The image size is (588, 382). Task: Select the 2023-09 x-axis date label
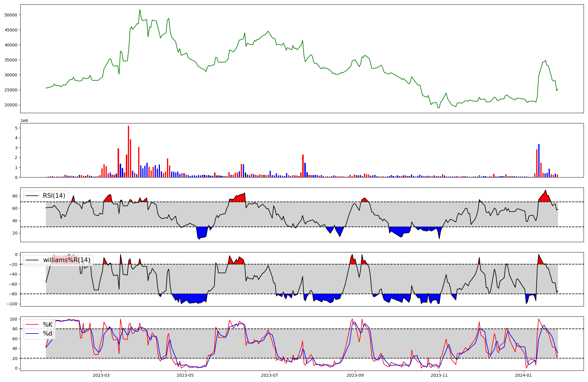[355, 375]
